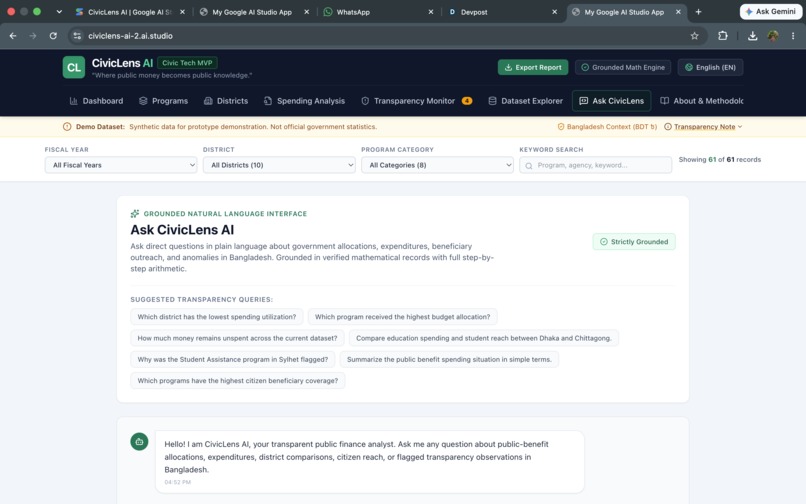The width and height of the screenshot is (806, 504).
Task: Click the CL CivicLens logo icon
Action: tap(74, 67)
